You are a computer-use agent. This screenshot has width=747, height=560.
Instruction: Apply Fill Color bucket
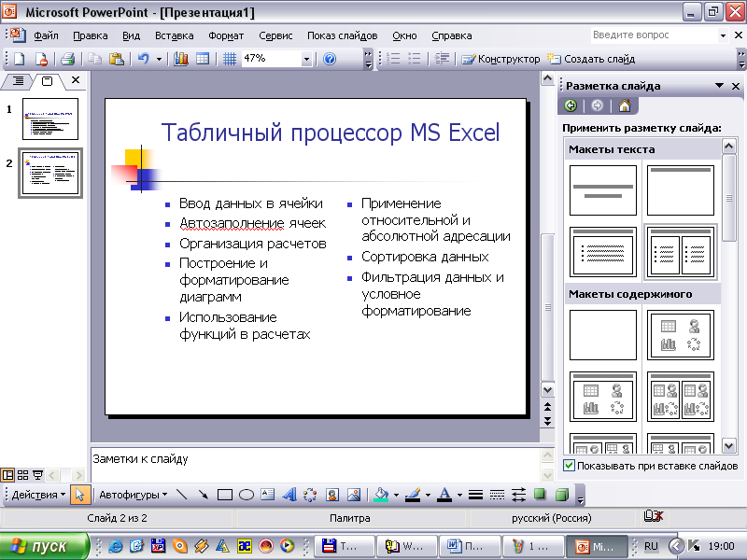(x=381, y=495)
